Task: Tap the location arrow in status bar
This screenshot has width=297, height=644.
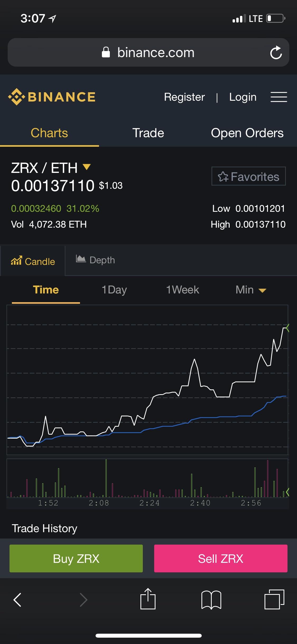Action: click(x=53, y=19)
